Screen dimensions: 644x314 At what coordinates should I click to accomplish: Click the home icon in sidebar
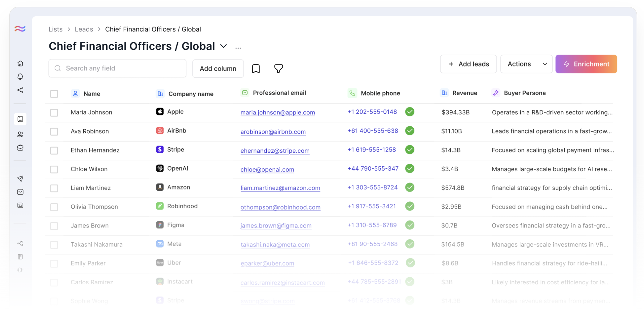point(20,63)
